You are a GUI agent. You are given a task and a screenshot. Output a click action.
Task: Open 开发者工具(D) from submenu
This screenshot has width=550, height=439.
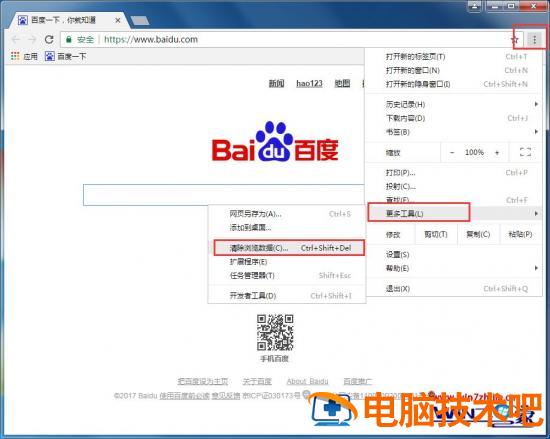(x=287, y=296)
